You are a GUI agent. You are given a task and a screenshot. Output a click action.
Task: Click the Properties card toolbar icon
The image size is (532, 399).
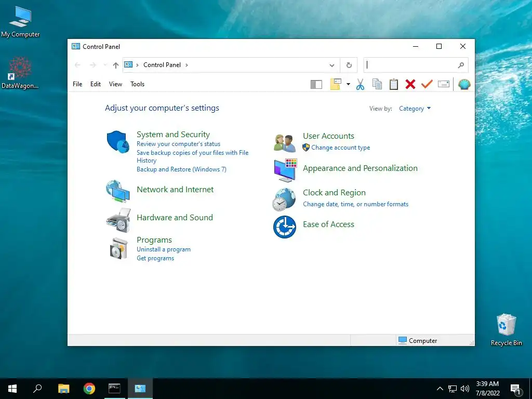[x=444, y=84]
